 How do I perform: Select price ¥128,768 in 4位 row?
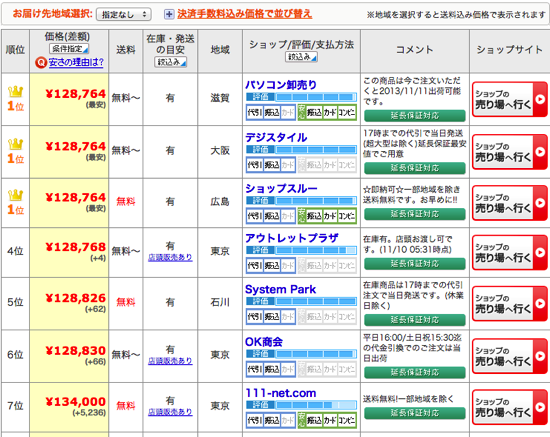coord(75,247)
